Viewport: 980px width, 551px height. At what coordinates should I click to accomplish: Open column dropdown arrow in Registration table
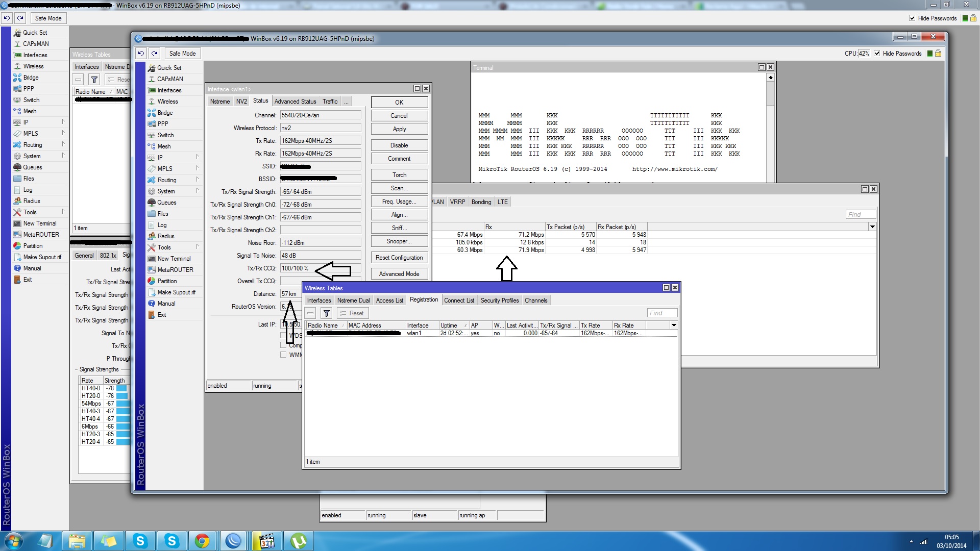point(674,325)
